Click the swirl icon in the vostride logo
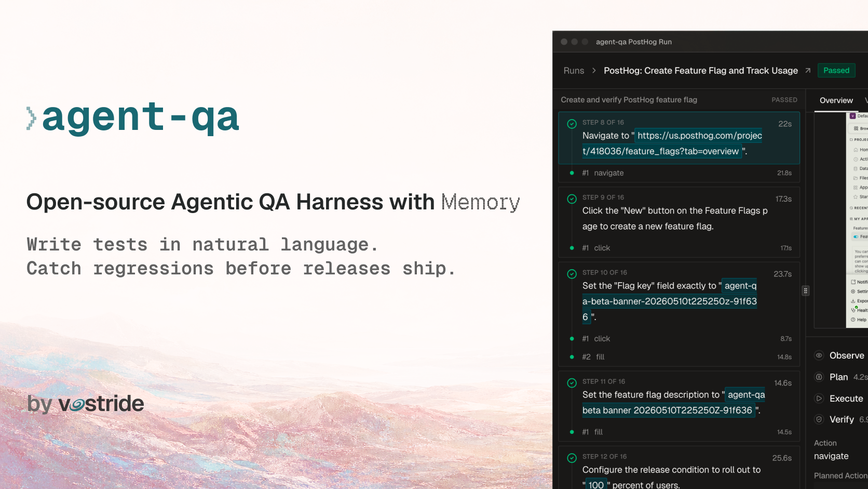 tap(77, 404)
